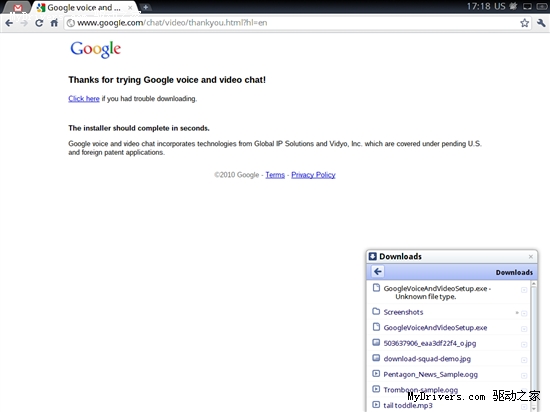550x412 pixels.
Task: Open options menu for Screenshots row
Action: coord(524,313)
